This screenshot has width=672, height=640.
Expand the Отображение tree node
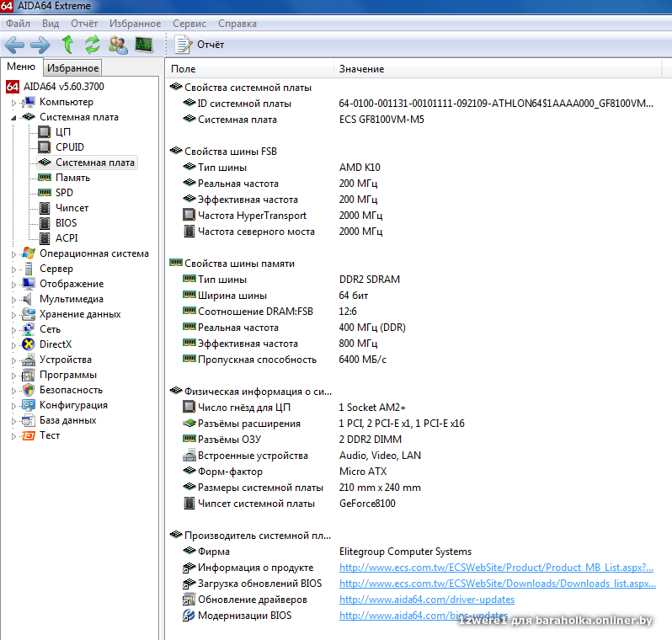click(x=13, y=285)
